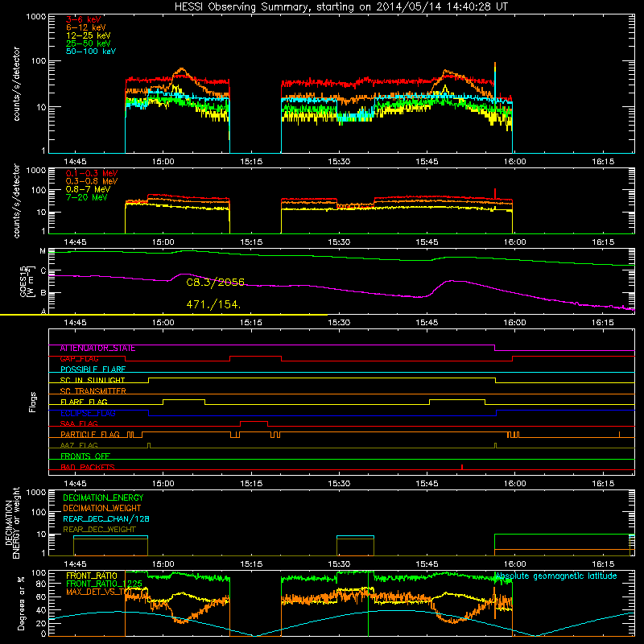
Task: Click the SC_TRANSMITTER flag label
Action: 93,390
